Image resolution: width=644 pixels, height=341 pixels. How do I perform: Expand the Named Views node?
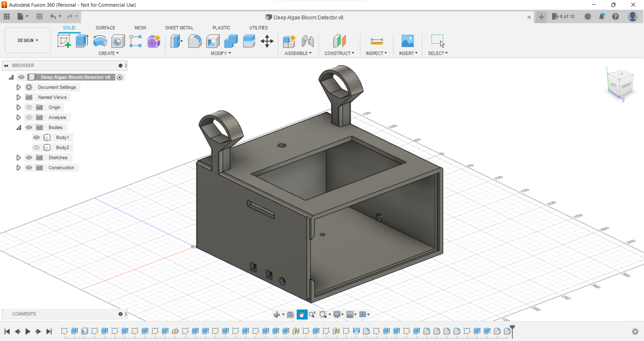[x=19, y=97]
